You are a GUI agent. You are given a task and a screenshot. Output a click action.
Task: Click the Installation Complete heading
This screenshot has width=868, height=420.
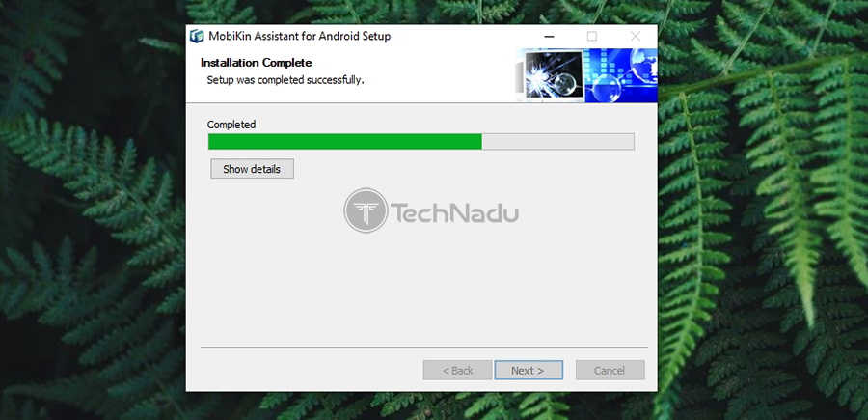(x=257, y=63)
